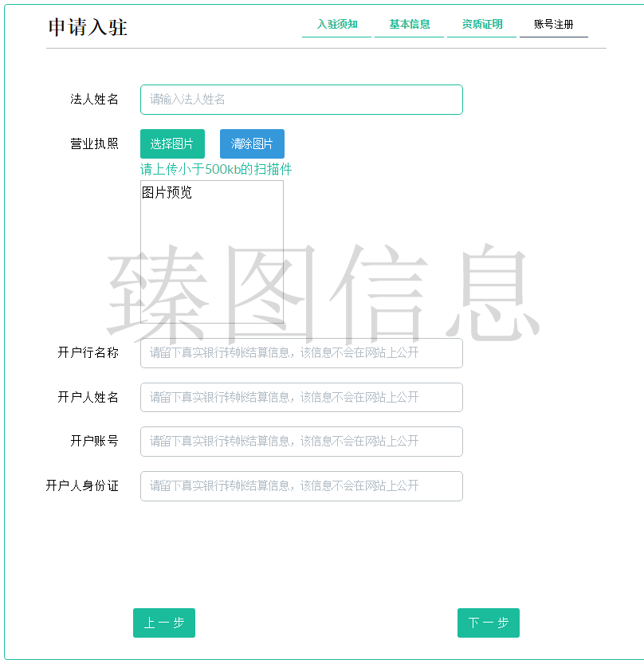Open the 基本信息 tab
Image resolution: width=644 pixels, height=660 pixels.
click(x=409, y=25)
